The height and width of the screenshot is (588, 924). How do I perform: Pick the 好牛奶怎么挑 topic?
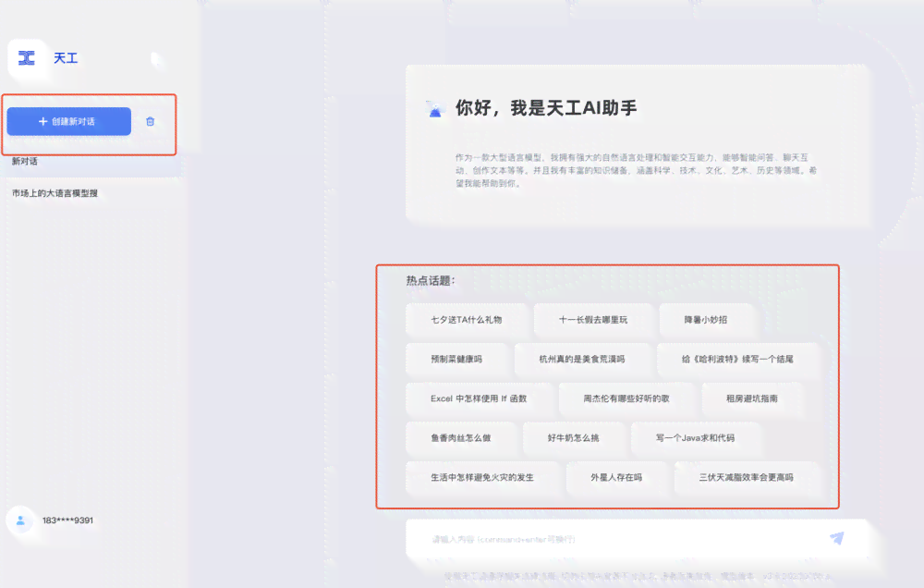tap(574, 438)
